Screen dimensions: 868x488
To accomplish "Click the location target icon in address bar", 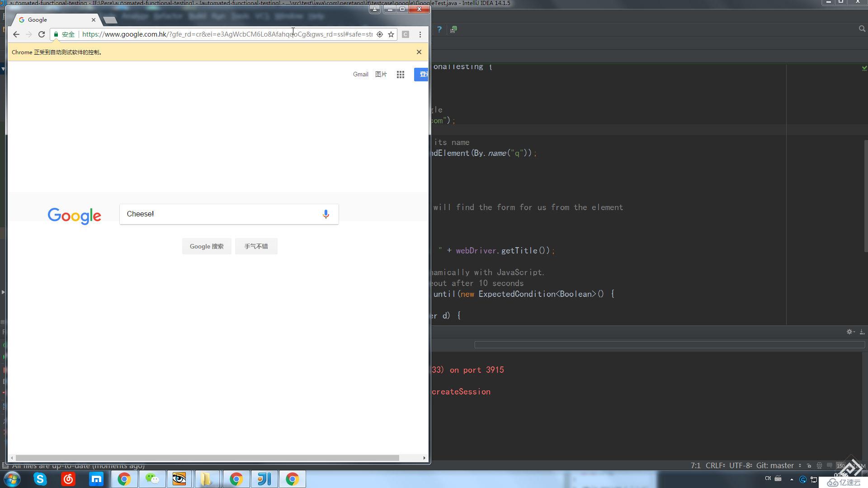I will (380, 34).
